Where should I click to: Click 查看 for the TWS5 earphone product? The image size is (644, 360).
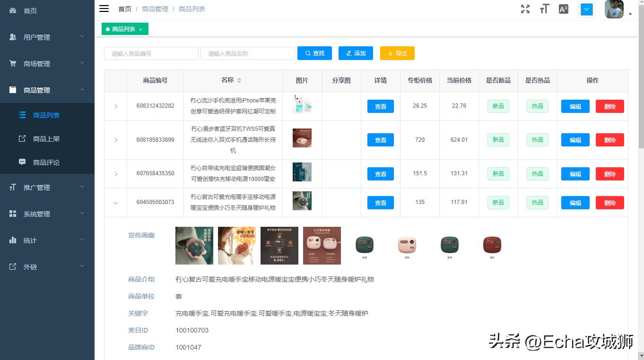pyautogui.click(x=380, y=139)
